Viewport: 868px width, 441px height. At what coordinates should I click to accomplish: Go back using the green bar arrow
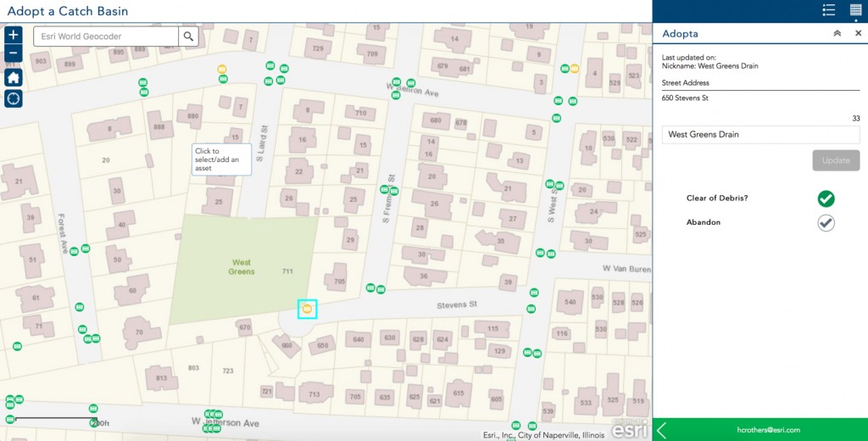coord(661,430)
